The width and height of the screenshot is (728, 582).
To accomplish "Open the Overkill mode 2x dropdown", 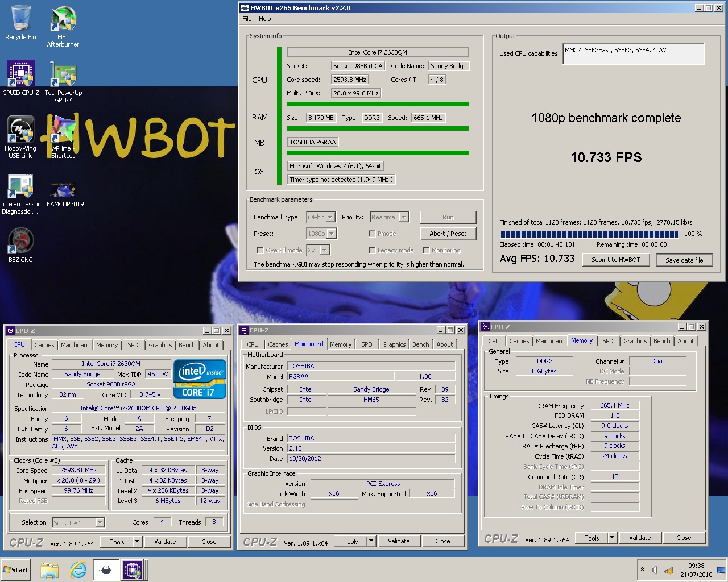I will (x=324, y=250).
